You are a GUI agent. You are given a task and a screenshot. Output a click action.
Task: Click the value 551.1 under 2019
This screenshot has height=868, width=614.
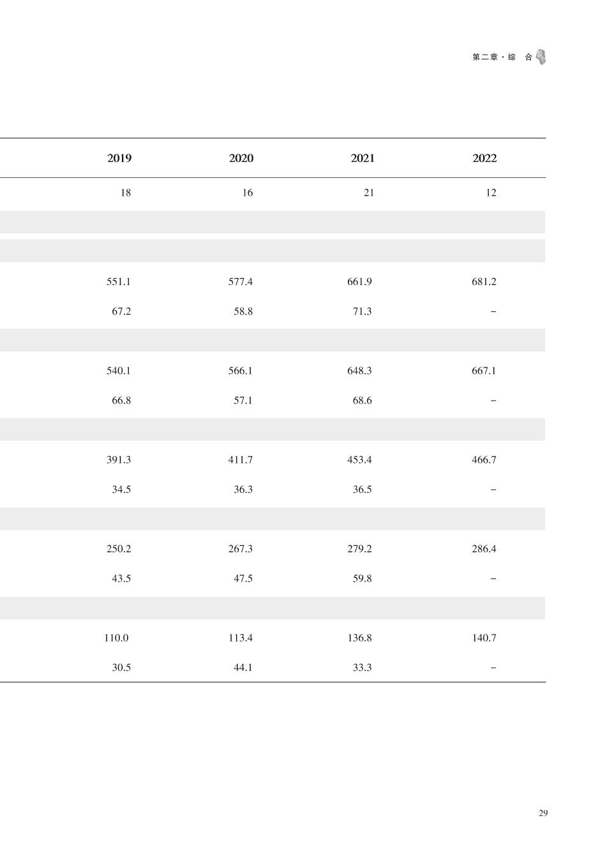(x=119, y=282)
